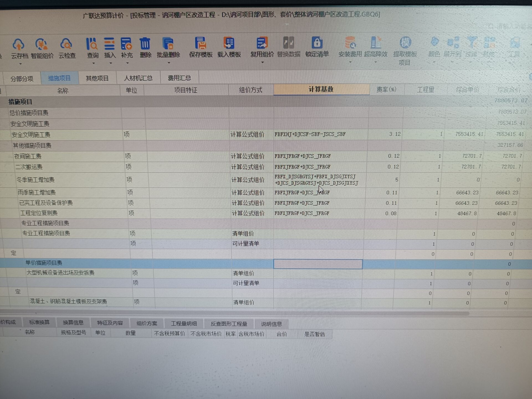This screenshot has width=532, height=399.
Task: Click 锁定清单 lock list icon
Action: pos(317,43)
